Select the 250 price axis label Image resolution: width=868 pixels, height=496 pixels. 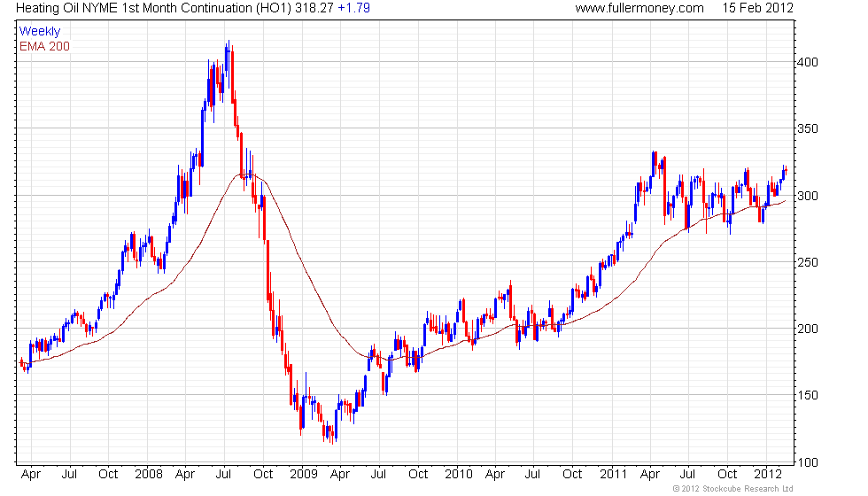point(805,262)
